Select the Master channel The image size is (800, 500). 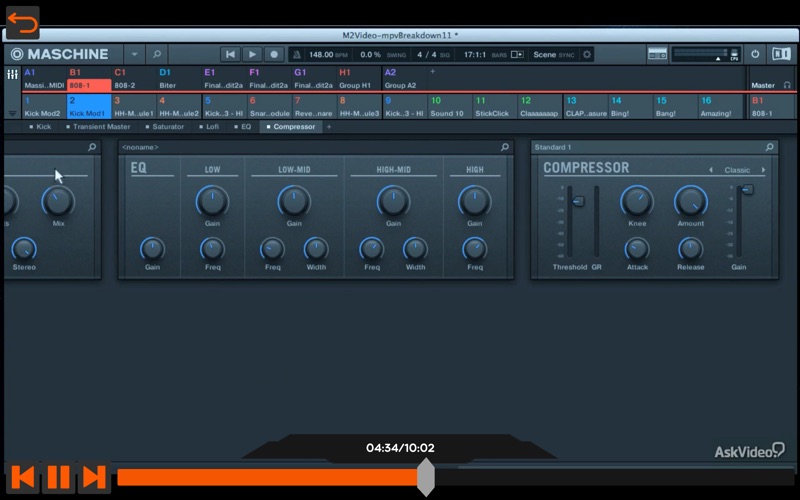click(x=763, y=85)
